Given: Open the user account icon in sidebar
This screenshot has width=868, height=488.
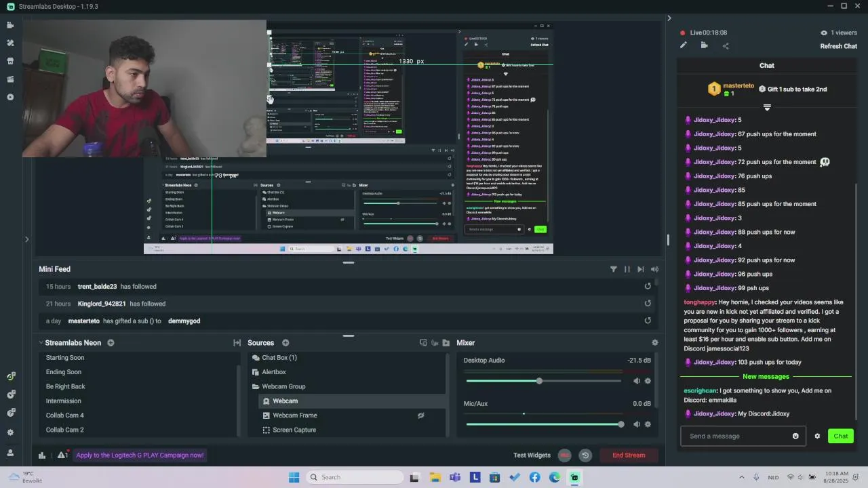Looking at the screenshot, I should pyautogui.click(x=10, y=453).
